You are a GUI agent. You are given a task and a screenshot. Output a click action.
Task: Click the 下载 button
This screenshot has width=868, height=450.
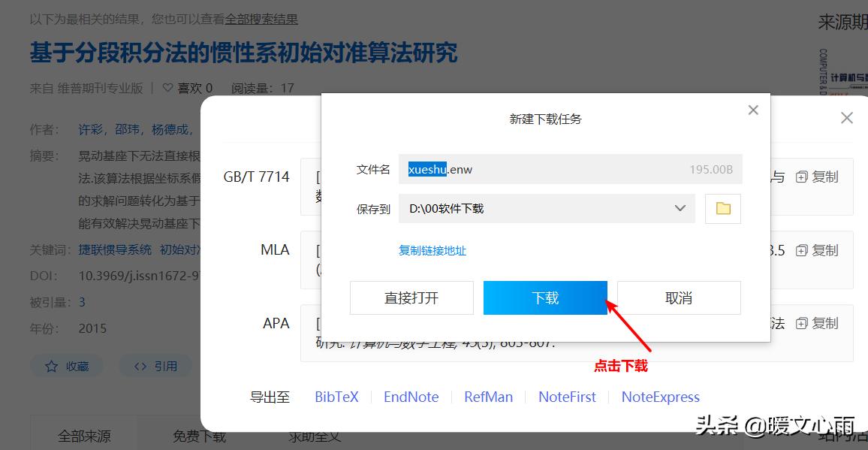[x=545, y=297]
